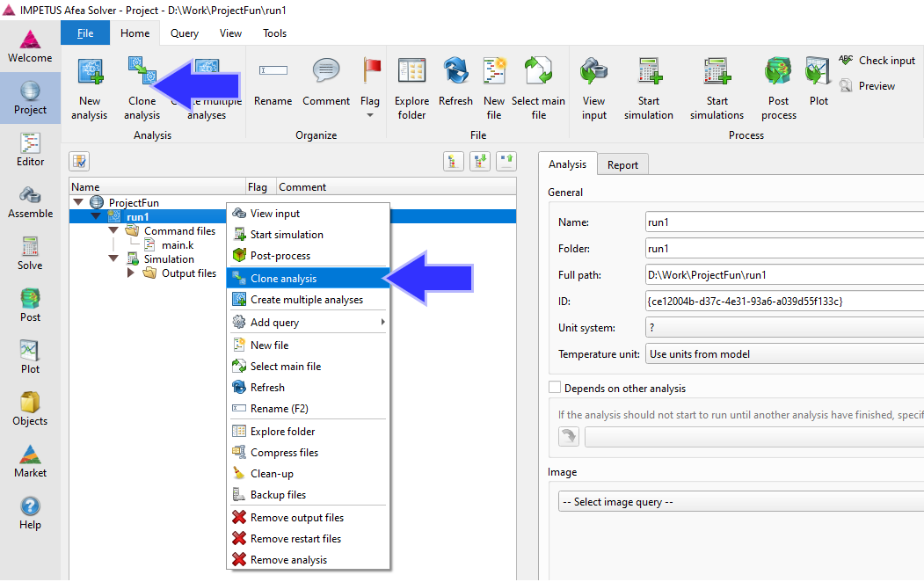Viewport: 924px width, 582px height.
Task: Choose Clone analysis from context menu
Action: tap(309, 279)
